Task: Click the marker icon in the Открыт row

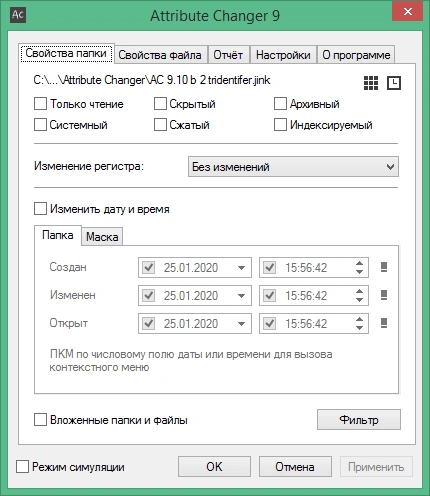Action: (384, 323)
